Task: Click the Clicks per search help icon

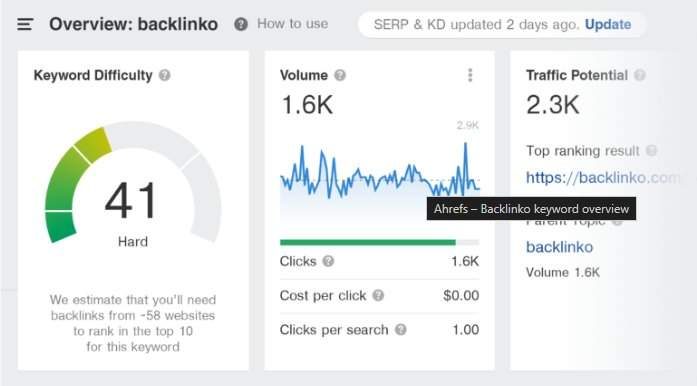Action: pyautogui.click(x=401, y=330)
